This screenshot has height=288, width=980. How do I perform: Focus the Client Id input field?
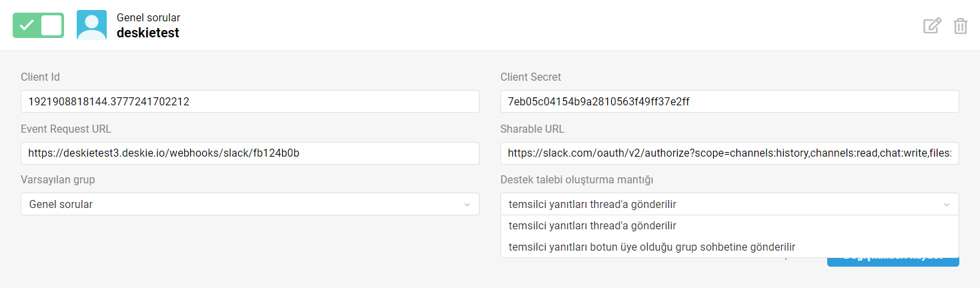250,101
